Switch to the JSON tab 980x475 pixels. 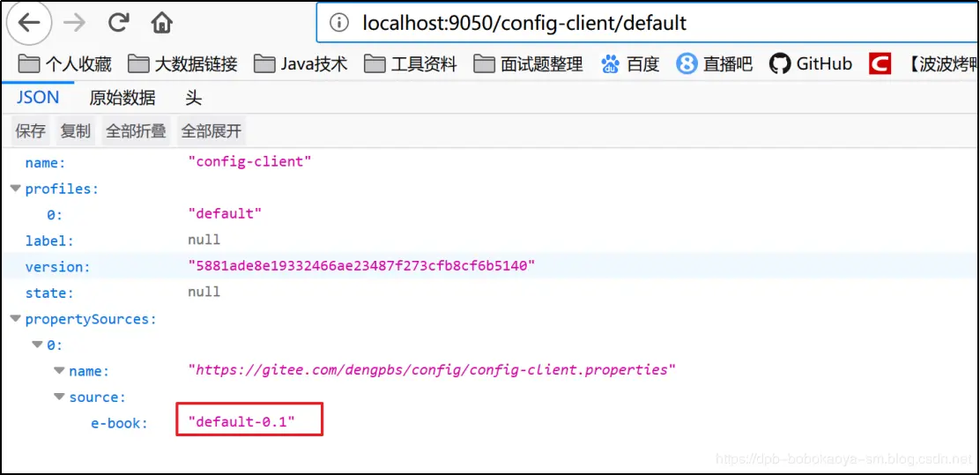pos(38,98)
